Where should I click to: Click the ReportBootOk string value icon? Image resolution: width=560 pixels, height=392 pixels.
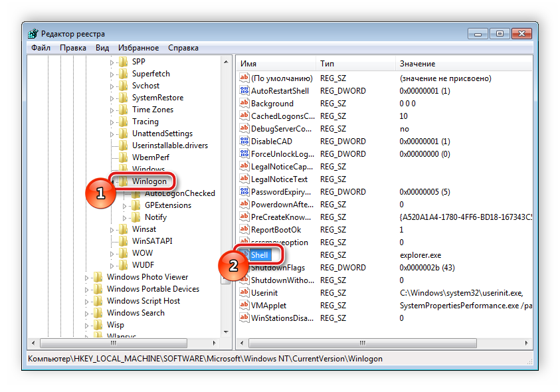click(244, 230)
